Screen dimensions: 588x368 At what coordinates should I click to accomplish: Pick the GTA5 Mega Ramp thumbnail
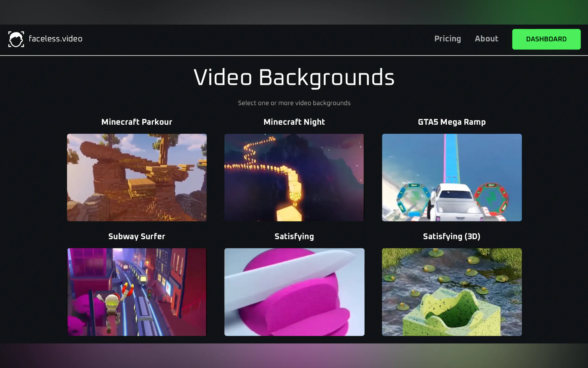[x=452, y=178]
